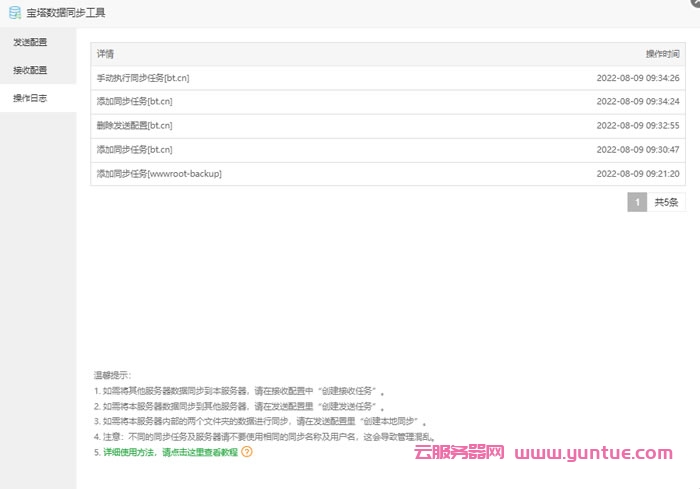Click the question mark help icon

[x=247, y=451]
